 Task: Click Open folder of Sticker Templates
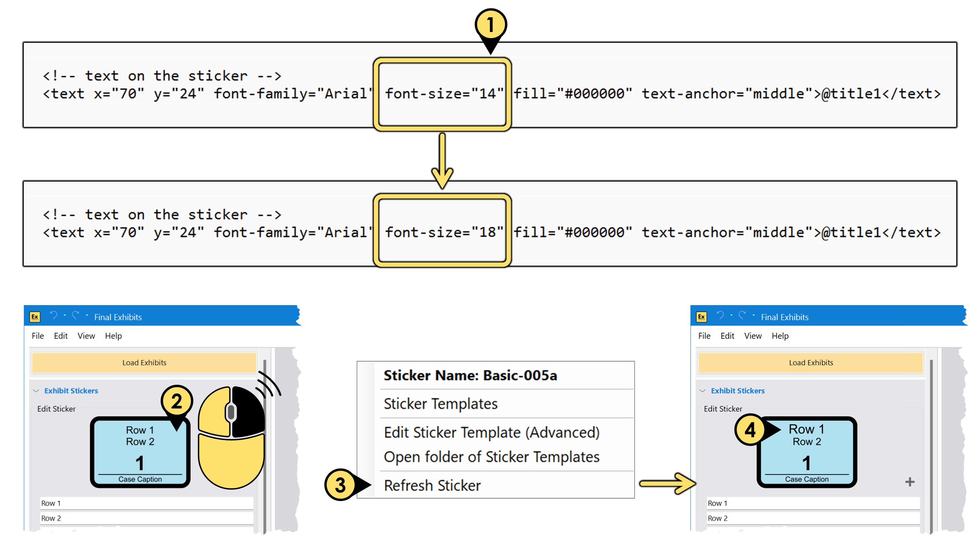491,457
